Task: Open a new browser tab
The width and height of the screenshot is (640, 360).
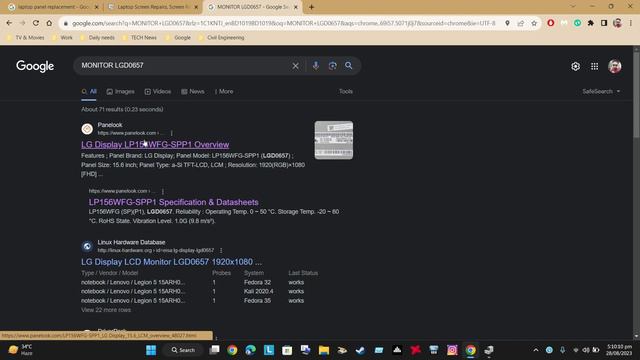Action: point(311,7)
